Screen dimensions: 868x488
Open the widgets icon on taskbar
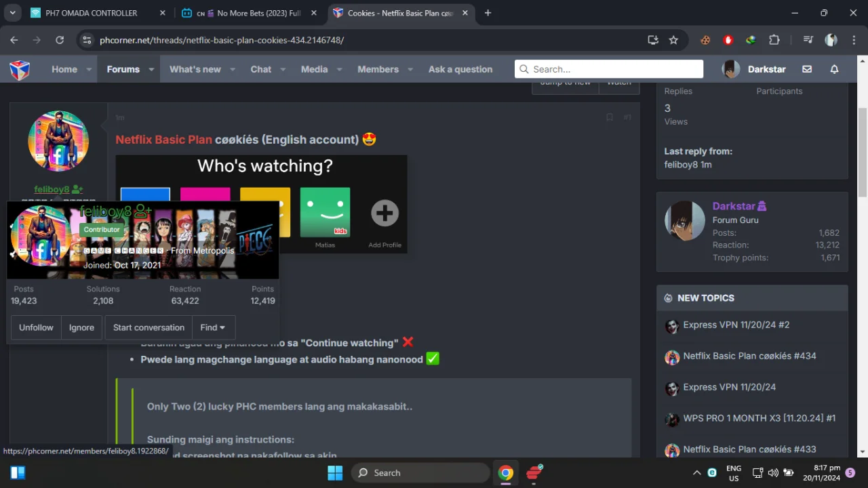point(18,473)
